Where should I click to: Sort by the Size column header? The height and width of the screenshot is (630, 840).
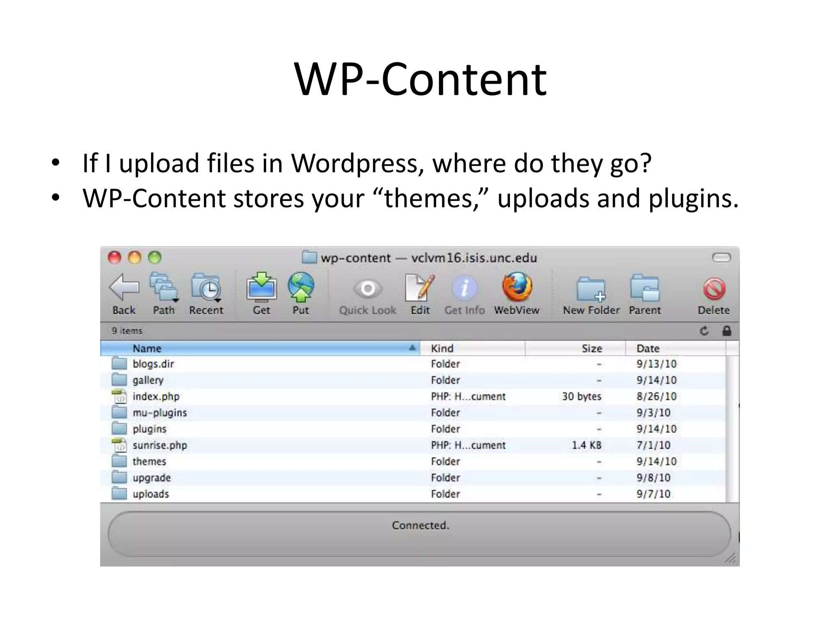(x=575, y=348)
